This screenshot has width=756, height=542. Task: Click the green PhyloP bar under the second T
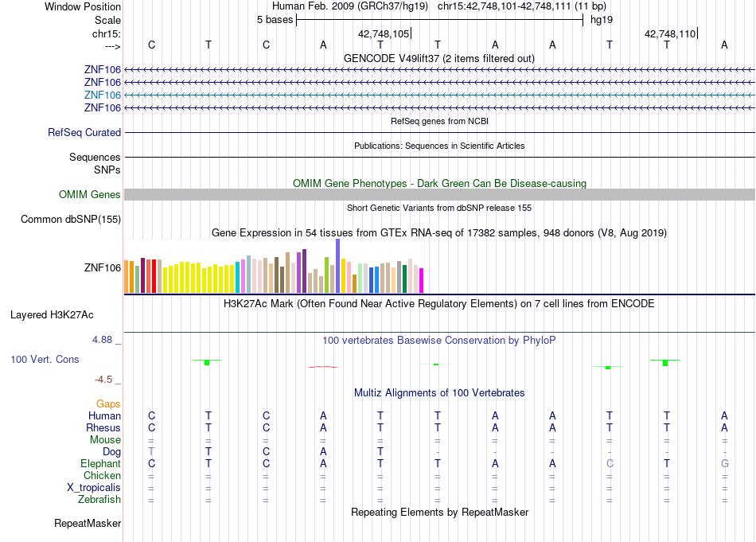(207, 362)
